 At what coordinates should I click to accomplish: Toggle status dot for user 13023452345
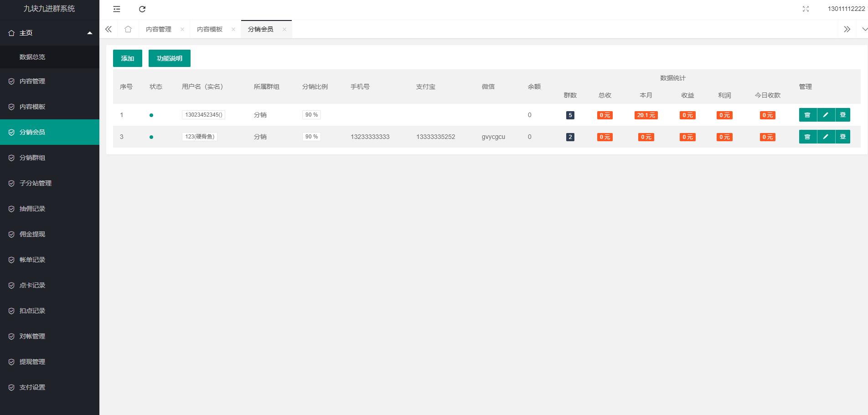tap(151, 115)
